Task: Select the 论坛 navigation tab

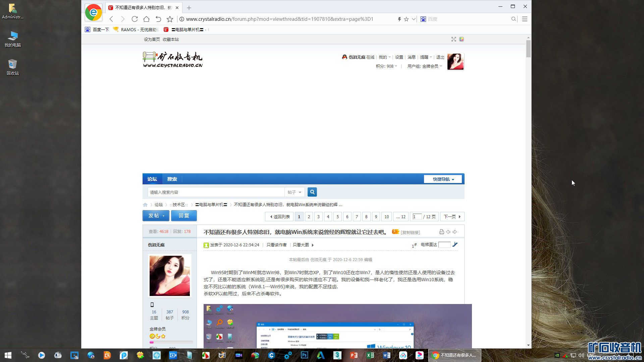Action: [x=152, y=179]
